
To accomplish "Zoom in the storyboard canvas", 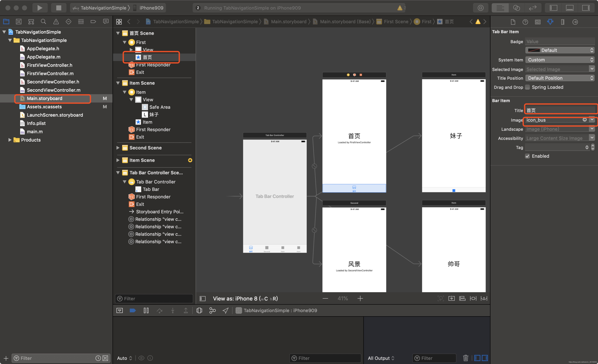I will pos(360,299).
